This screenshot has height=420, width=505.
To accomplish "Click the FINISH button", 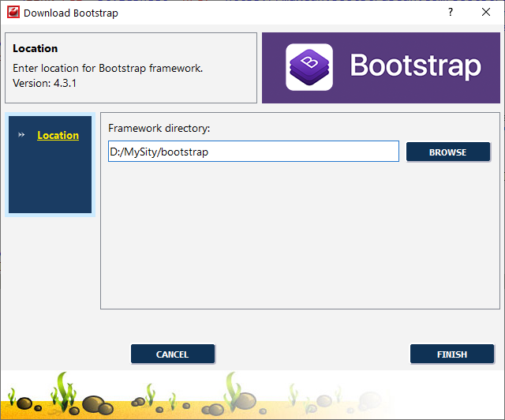I will pos(452,354).
